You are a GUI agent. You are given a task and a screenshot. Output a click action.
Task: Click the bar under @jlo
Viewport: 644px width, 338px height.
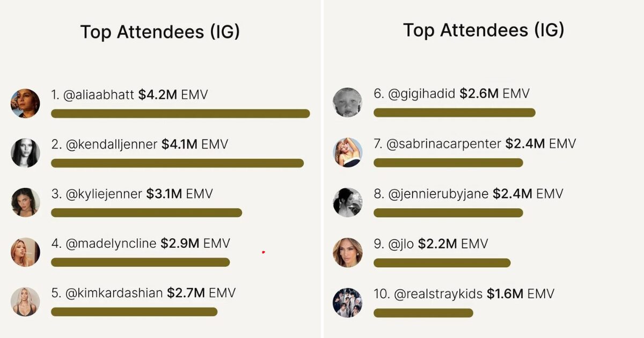[x=442, y=263]
